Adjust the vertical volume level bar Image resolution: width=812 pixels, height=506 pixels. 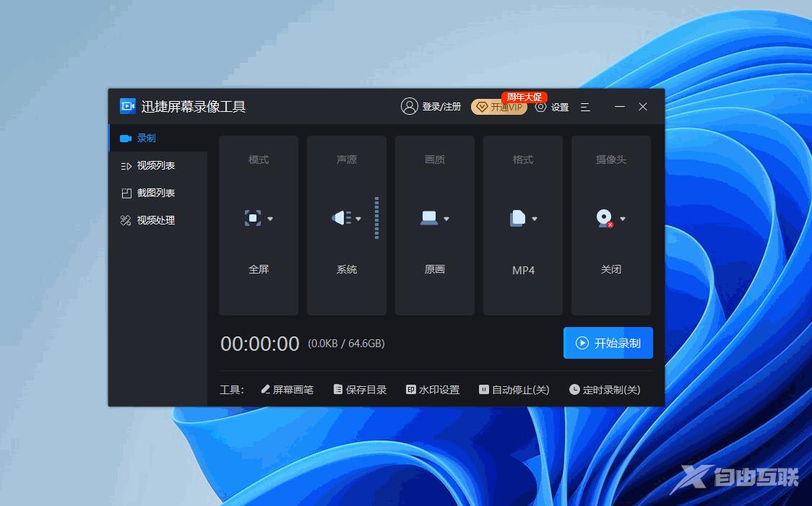tap(376, 218)
